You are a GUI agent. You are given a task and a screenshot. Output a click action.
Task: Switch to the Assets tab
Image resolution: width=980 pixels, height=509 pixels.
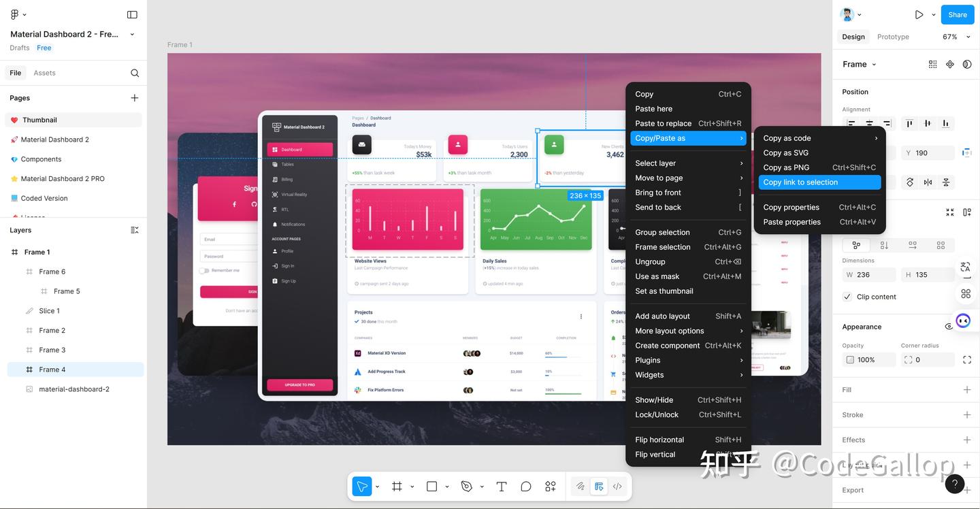point(44,73)
